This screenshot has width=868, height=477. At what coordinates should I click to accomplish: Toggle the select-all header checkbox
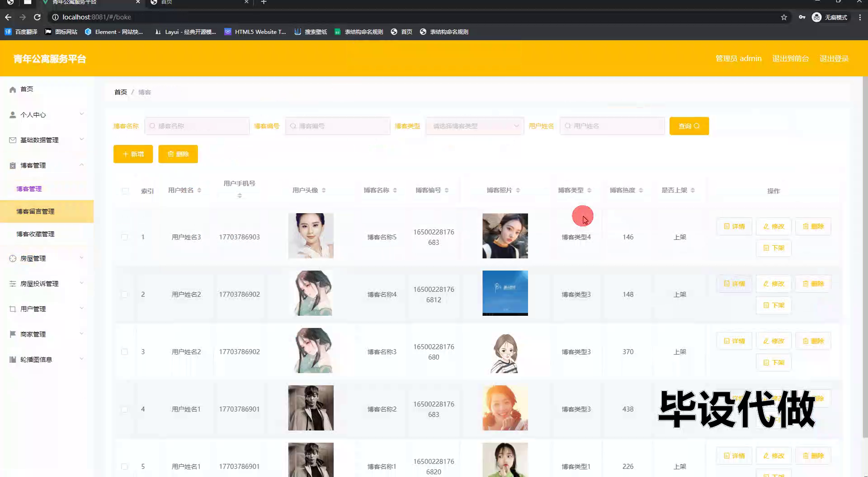125,191
